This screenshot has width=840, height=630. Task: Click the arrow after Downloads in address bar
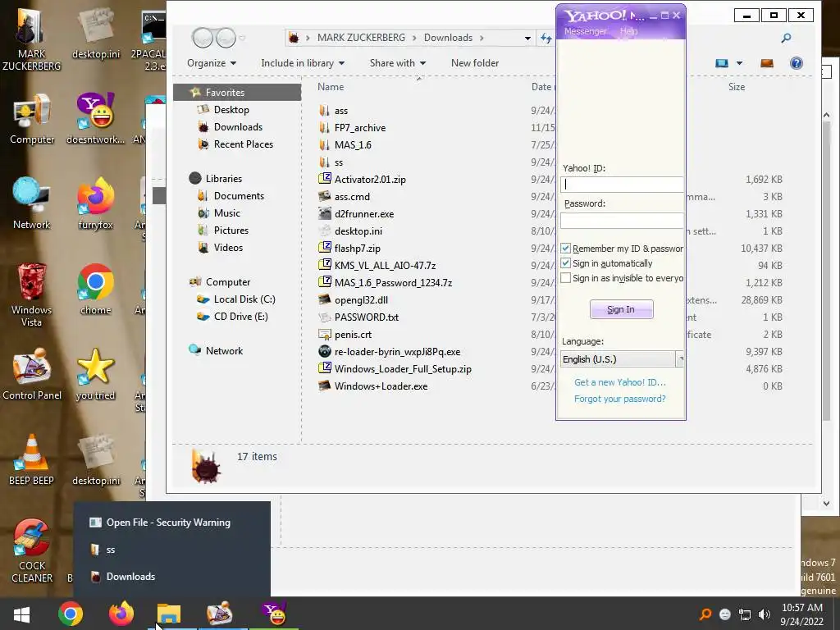482,38
